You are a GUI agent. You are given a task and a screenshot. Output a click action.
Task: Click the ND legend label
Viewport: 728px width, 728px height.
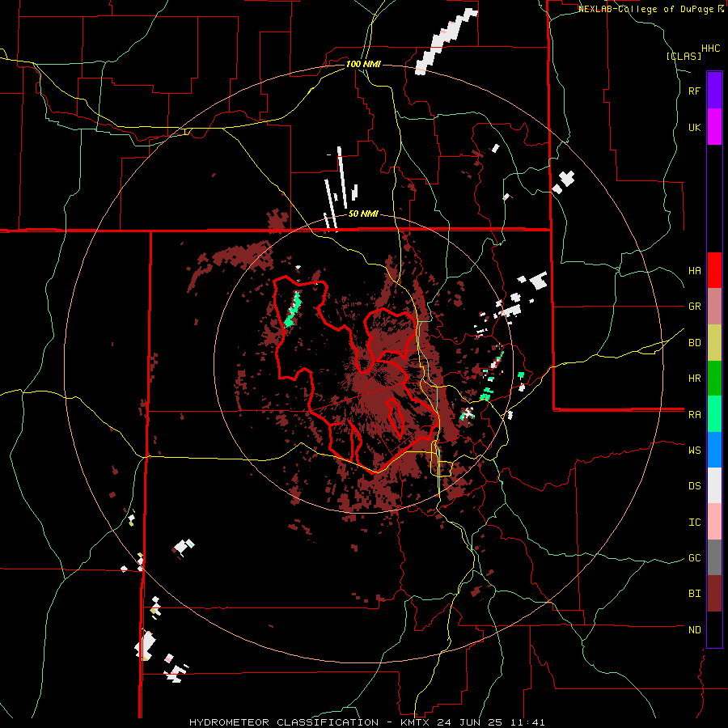coord(694,630)
